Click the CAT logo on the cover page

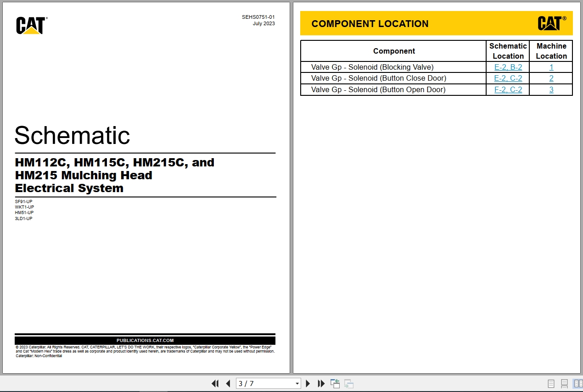tap(31, 26)
